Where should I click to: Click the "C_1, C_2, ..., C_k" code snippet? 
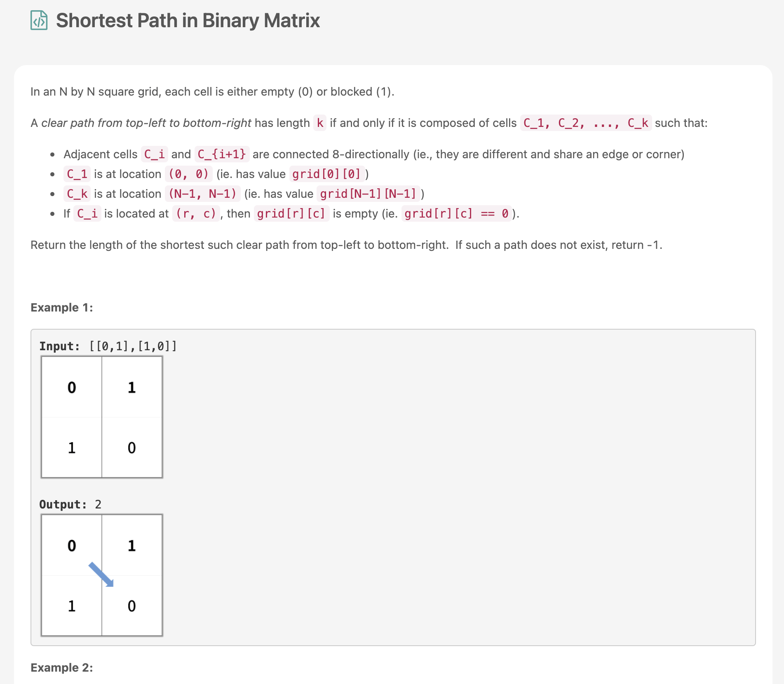[x=585, y=123]
